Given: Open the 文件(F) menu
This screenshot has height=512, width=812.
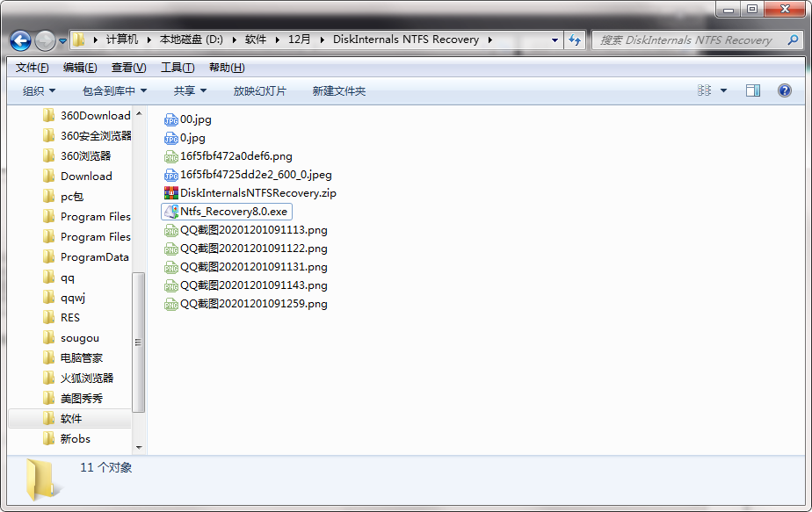Looking at the screenshot, I should 33,68.
